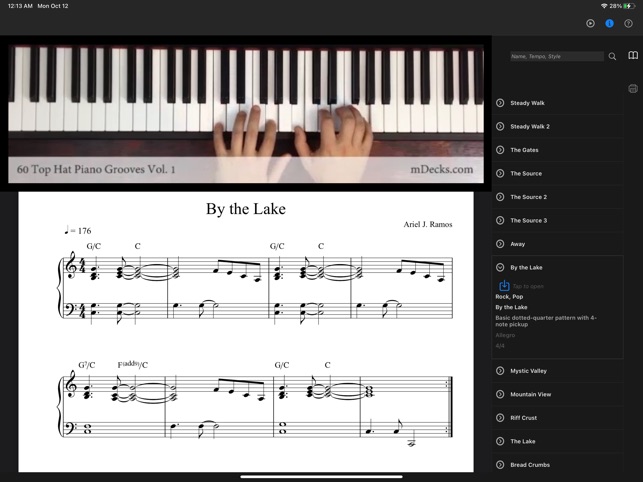The width and height of the screenshot is (643, 482).
Task: Tap the blue open-file icon under By the Lake
Action: coord(504,286)
